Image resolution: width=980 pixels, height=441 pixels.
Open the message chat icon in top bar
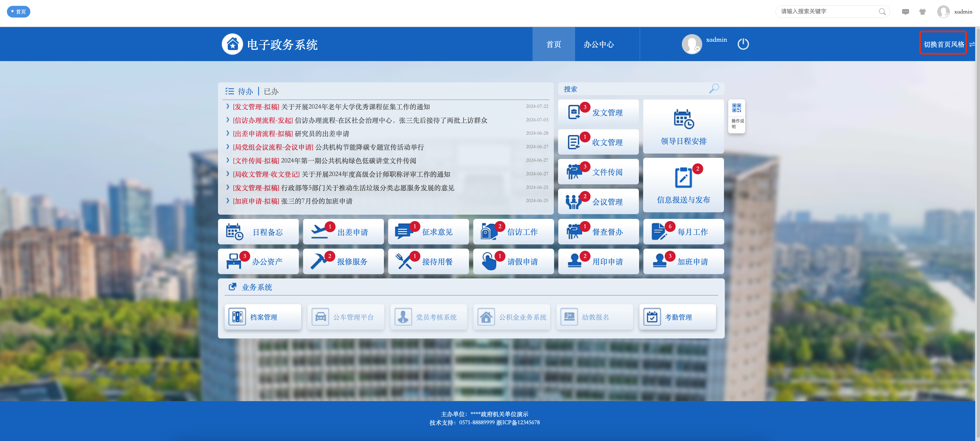(x=906, y=12)
